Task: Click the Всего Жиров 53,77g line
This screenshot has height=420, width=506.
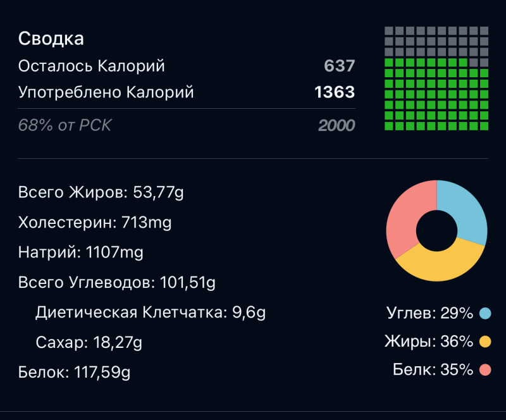Action: pyautogui.click(x=101, y=193)
